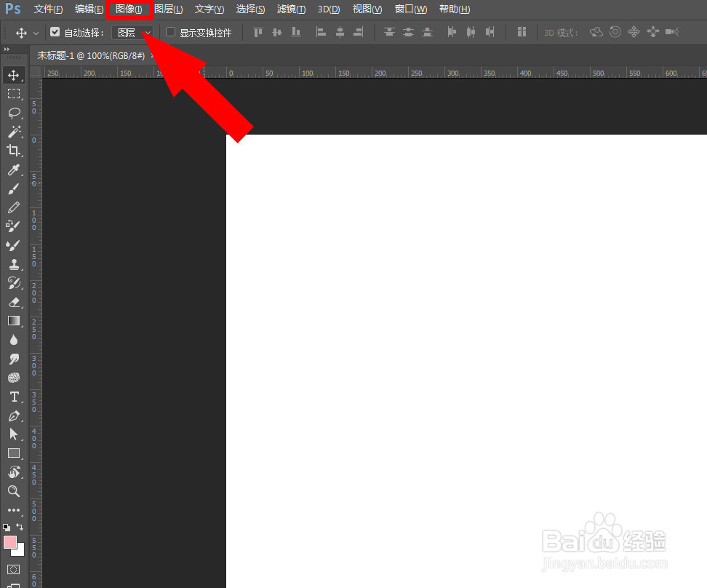Open the 窗口(W) menu
This screenshot has height=588, width=707.
click(411, 9)
